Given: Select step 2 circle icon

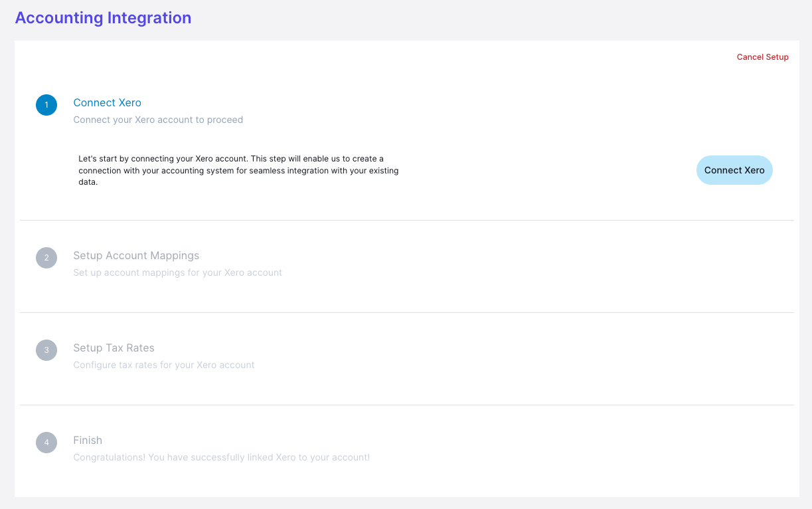Looking at the screenshot, I should click(46, 258).
